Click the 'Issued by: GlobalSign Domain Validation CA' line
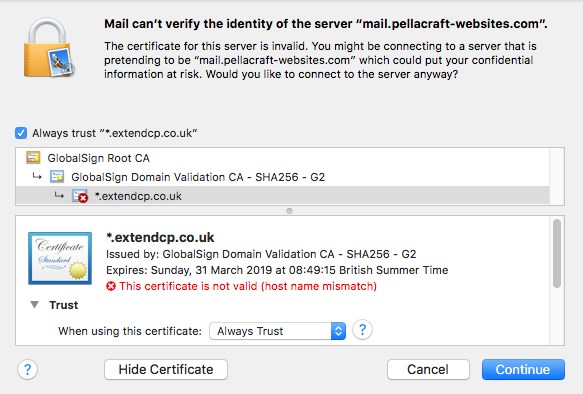 tap(261, 254)
